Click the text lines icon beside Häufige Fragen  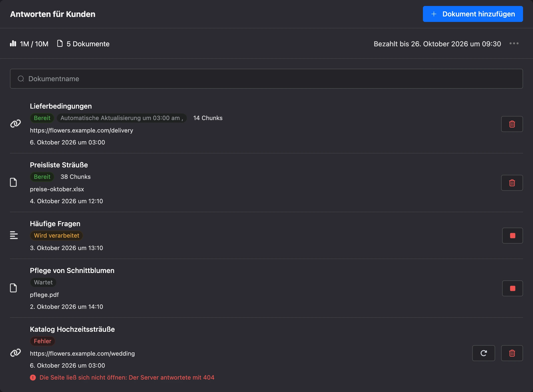coord(14,235)
